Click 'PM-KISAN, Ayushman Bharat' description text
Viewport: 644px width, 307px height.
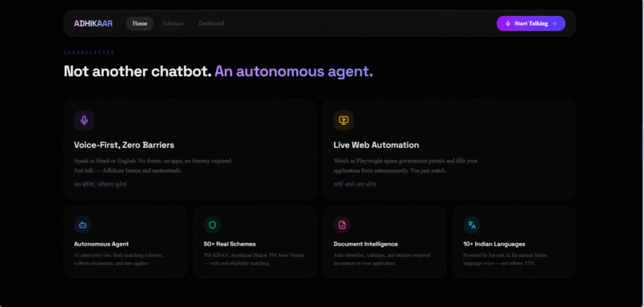[x=254, y=259]
